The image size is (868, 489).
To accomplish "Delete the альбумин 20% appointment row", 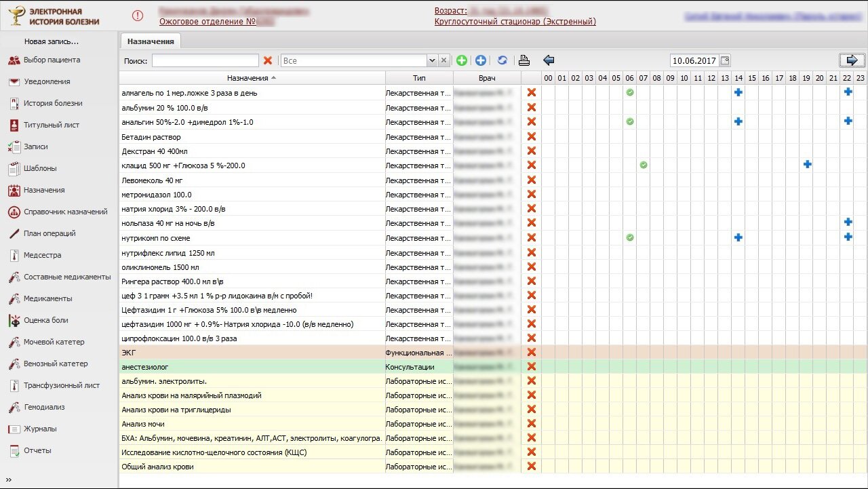I will coord(532,107).
